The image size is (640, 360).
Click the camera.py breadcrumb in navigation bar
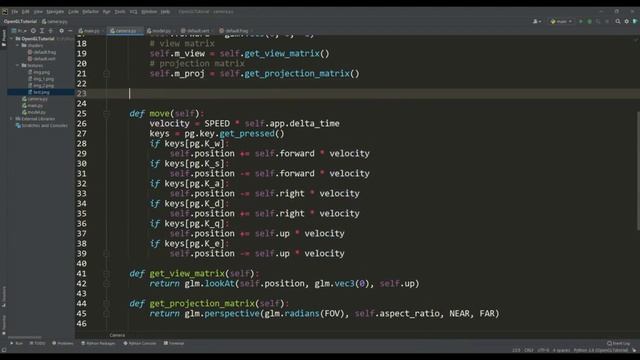(55, 22)
